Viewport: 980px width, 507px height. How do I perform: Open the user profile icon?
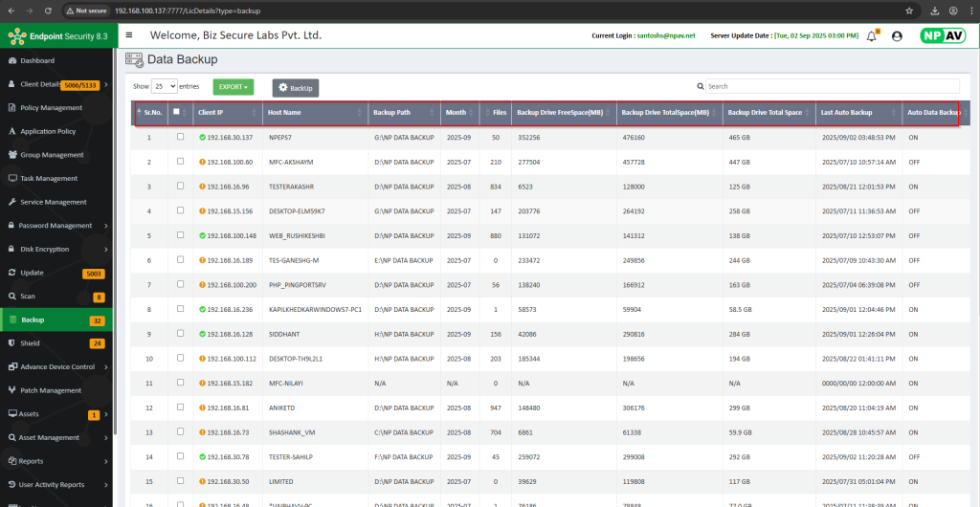[897, 35]
